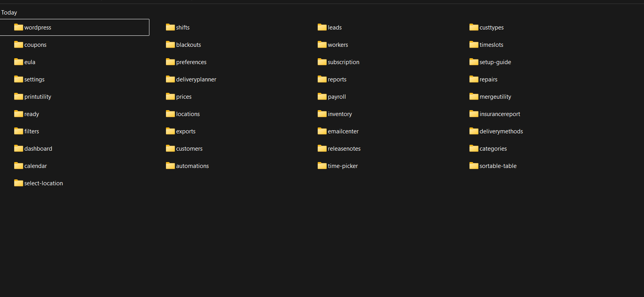Image resolution: width=644 pixels, height=297 pixels.
Task: Select the "automations" folder name
Action: click(x=192, y=166)
